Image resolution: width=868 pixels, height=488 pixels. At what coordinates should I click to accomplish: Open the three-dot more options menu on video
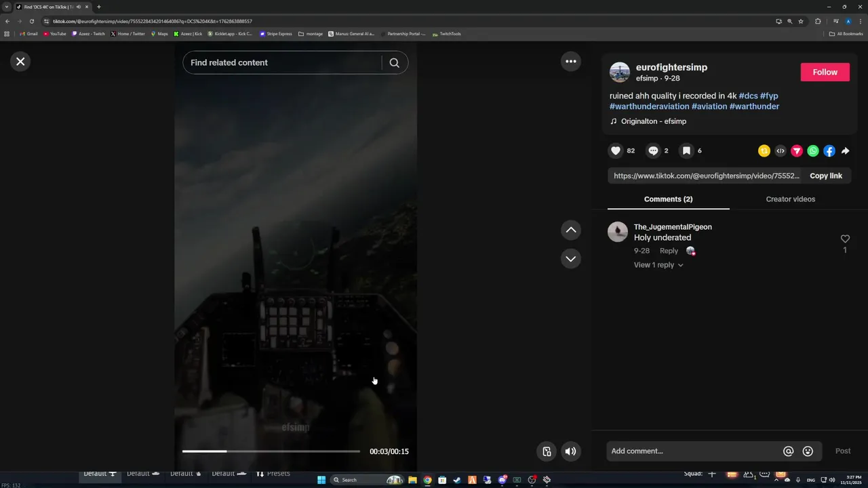click(x=571, y=62)
